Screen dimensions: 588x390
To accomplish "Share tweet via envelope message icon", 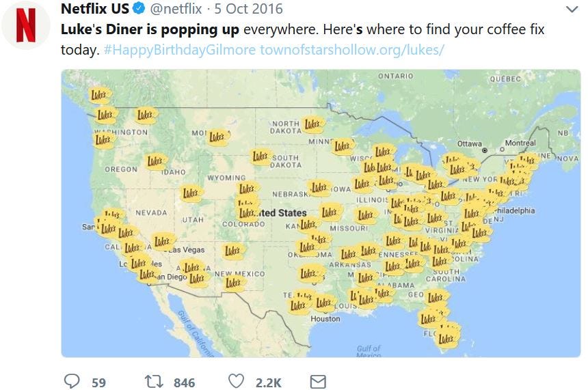I will pos(318,382).
